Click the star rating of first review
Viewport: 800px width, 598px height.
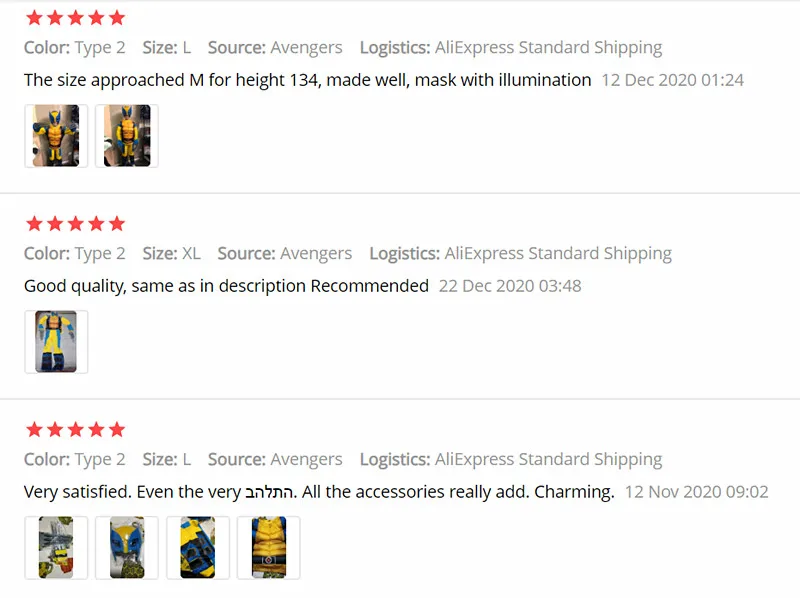pos(76,18)
